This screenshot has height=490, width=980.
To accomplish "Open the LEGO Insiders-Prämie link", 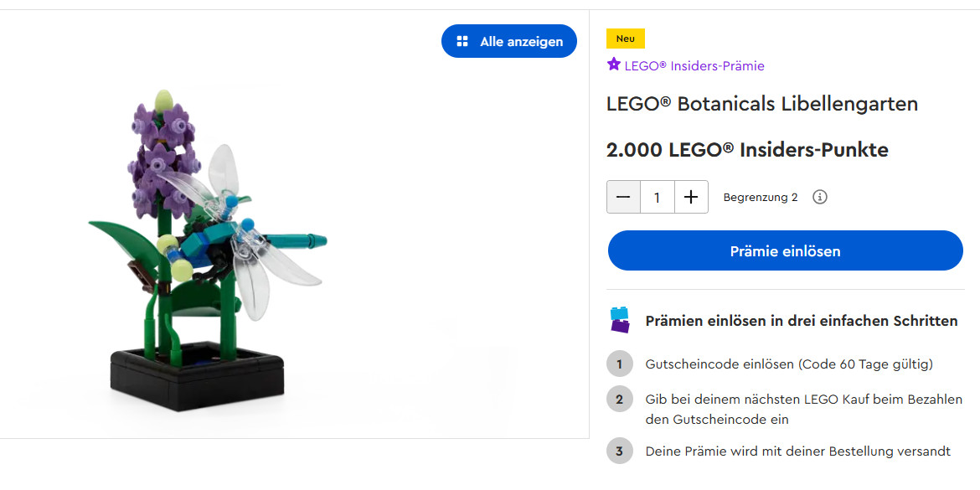I will pos(694,65).
